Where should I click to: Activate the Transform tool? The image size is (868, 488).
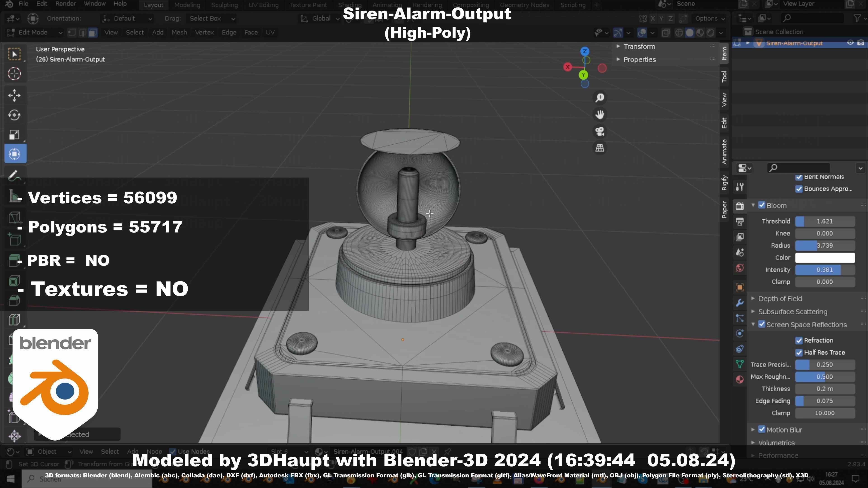15,154
